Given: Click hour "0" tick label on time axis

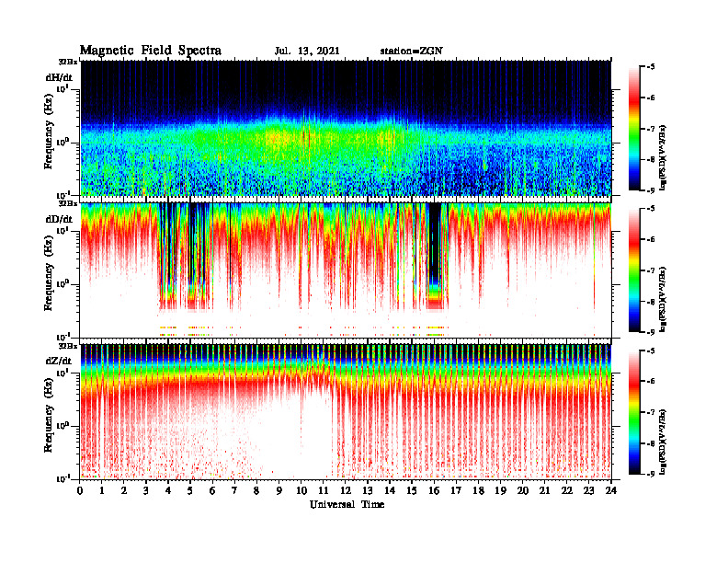Looking at the screenshot, I should point(80,490).
